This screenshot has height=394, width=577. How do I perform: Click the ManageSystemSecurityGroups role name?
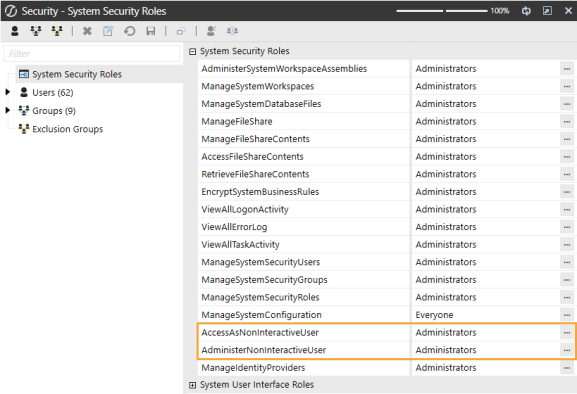tap(264, 280)
